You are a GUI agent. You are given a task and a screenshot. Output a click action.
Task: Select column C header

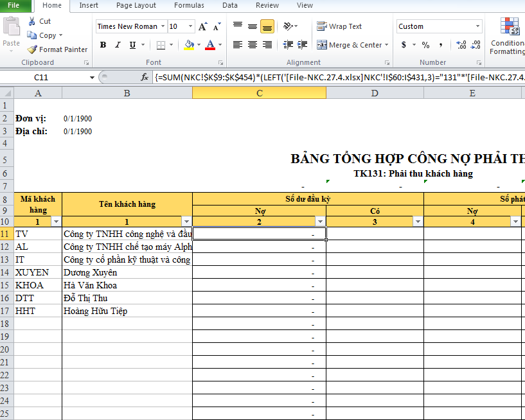tap(260, 93)
